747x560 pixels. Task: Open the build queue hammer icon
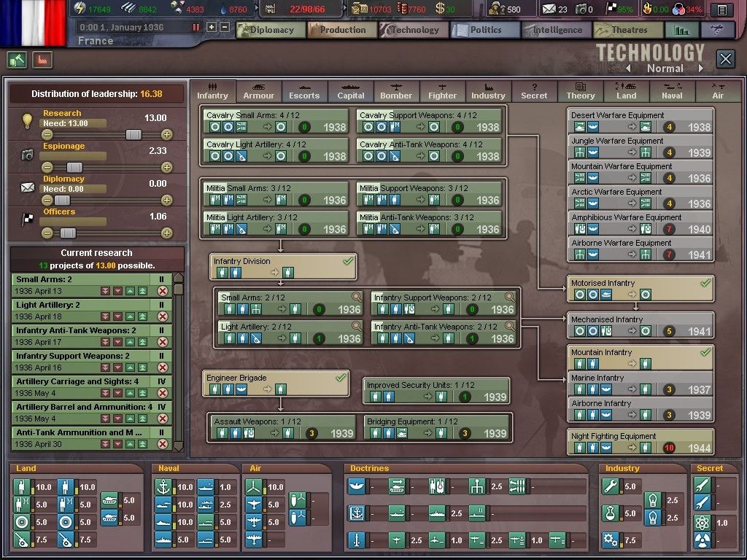[x=18, y=60]
